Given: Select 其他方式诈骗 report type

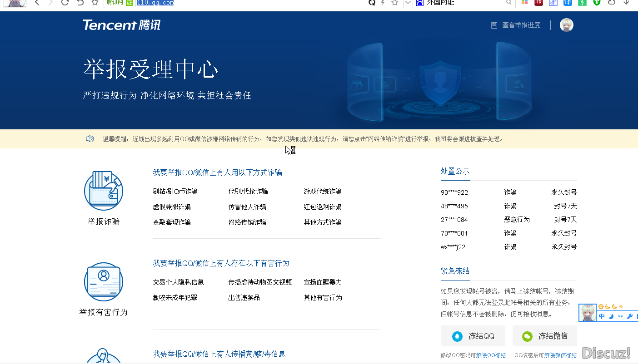Looking at the screenshot, I should tap(323, 222).
